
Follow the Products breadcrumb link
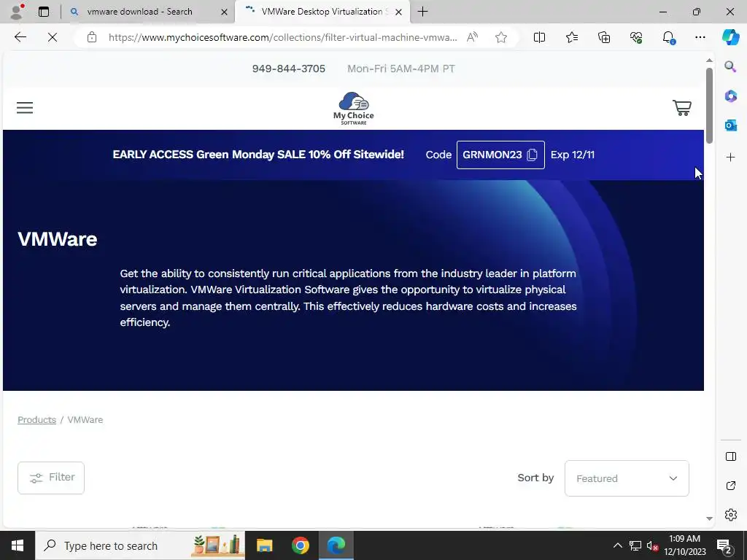[x=36, y=419]
